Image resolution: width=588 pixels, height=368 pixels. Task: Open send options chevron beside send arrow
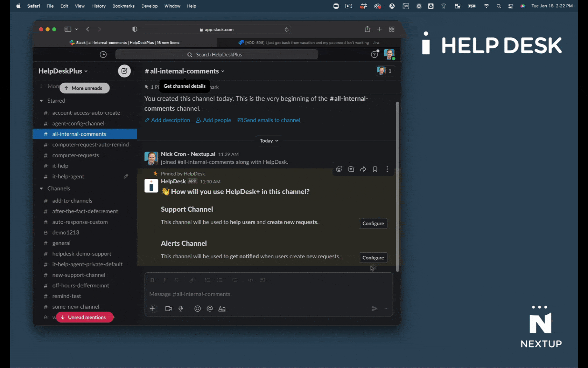click(x=386, y=309)
